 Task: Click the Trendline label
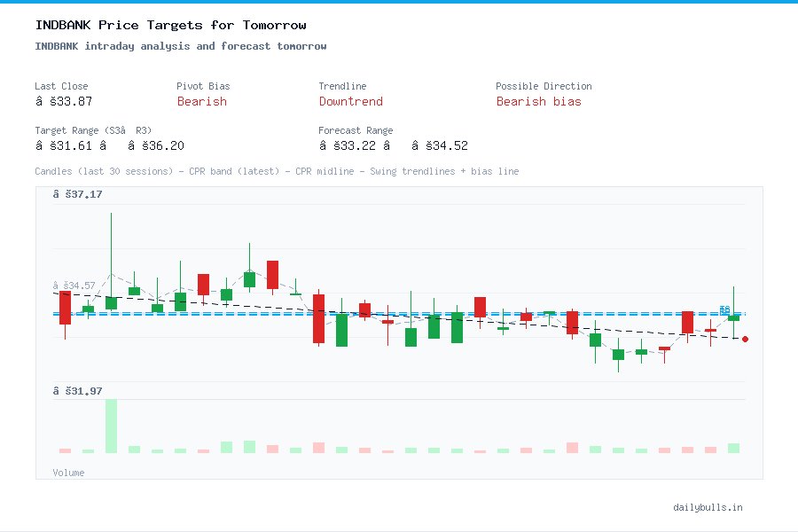(x=342, y=86)
